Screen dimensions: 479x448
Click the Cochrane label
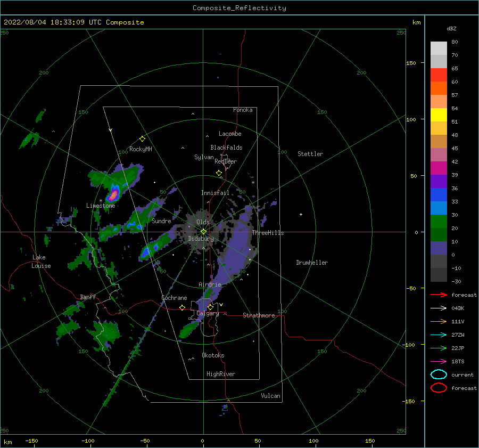(174, 298)
